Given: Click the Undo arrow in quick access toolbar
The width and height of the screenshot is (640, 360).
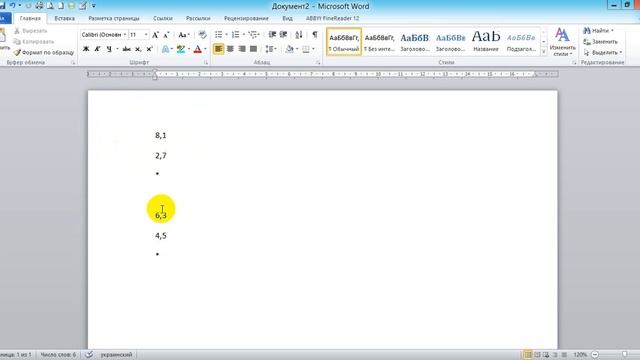Looking at the screenshot, I should (13, 5).
